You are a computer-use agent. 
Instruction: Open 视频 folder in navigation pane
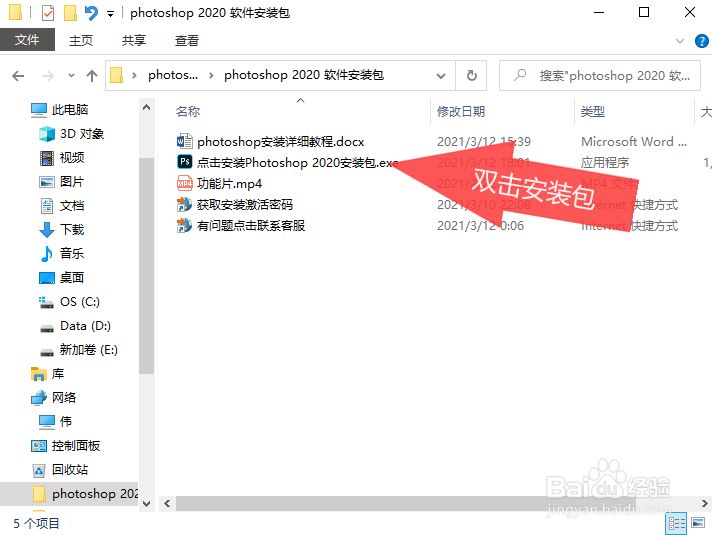pyautogui.click(x=72, y=158)
